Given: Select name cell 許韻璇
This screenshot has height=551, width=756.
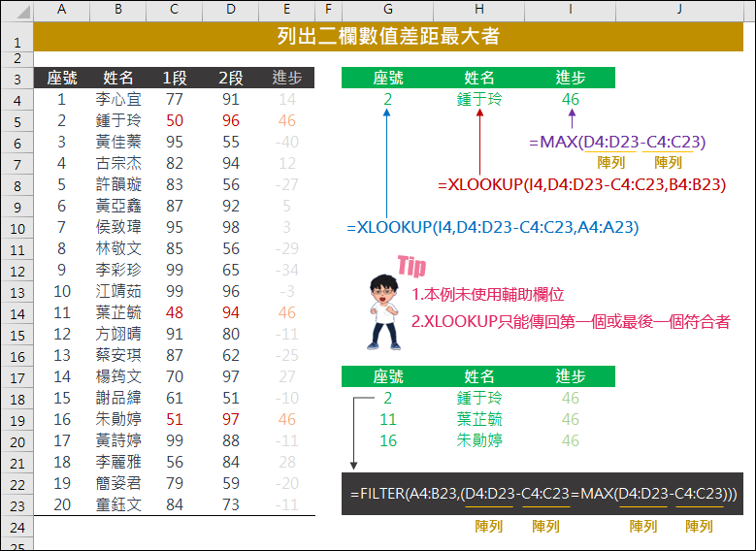Looking at the screenshot, I should pyautogui.click(x=118, y=184).
